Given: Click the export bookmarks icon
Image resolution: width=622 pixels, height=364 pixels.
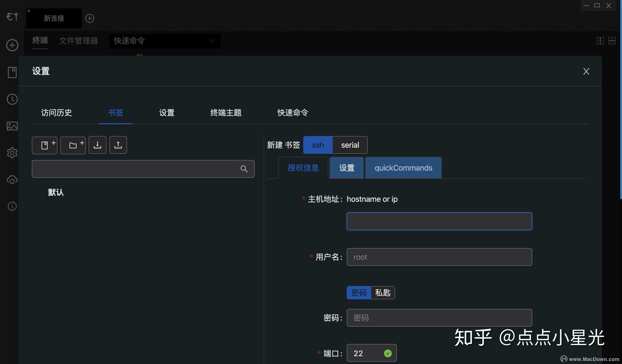Looking at the screenshot, I should click(118, 145).
